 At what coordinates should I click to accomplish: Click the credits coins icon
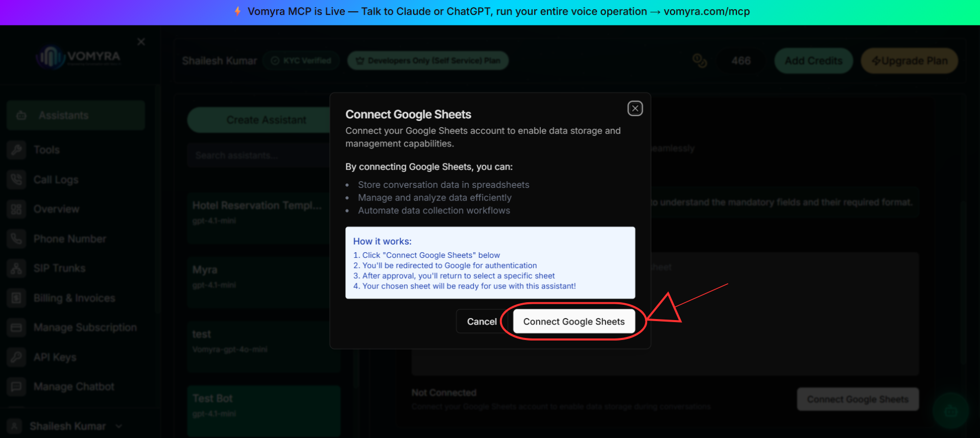tap(700, 61)
